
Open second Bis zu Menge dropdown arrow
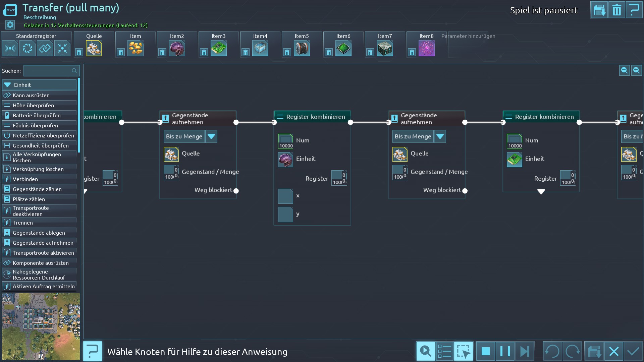point(440,136)
